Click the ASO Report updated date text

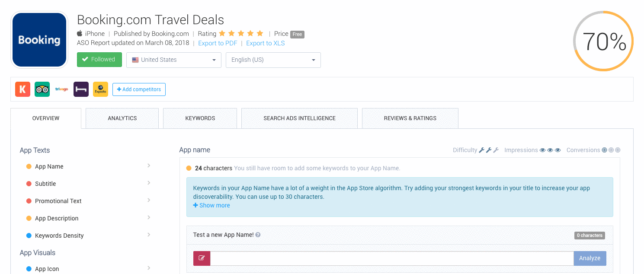tap(133, 43)
